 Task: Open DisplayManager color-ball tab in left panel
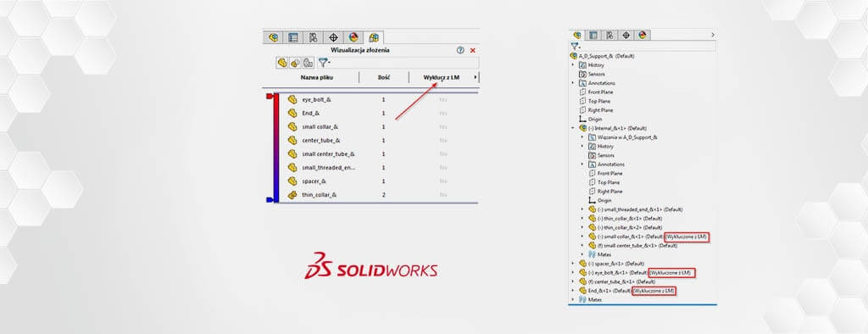(353, 37)
